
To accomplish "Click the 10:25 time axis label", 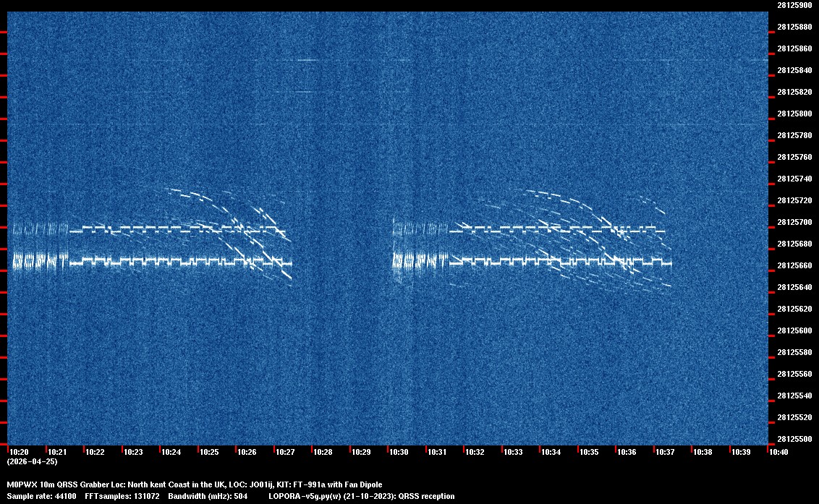I will (209, 452).
